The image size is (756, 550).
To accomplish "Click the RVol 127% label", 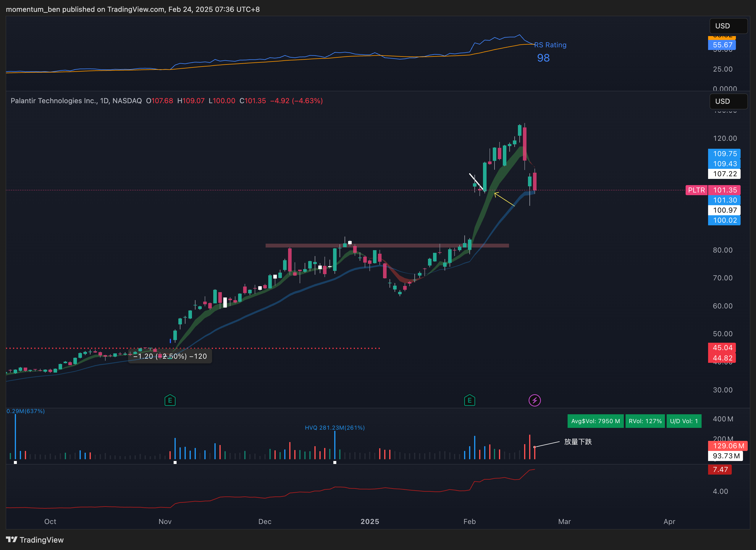I will [645, 421].
